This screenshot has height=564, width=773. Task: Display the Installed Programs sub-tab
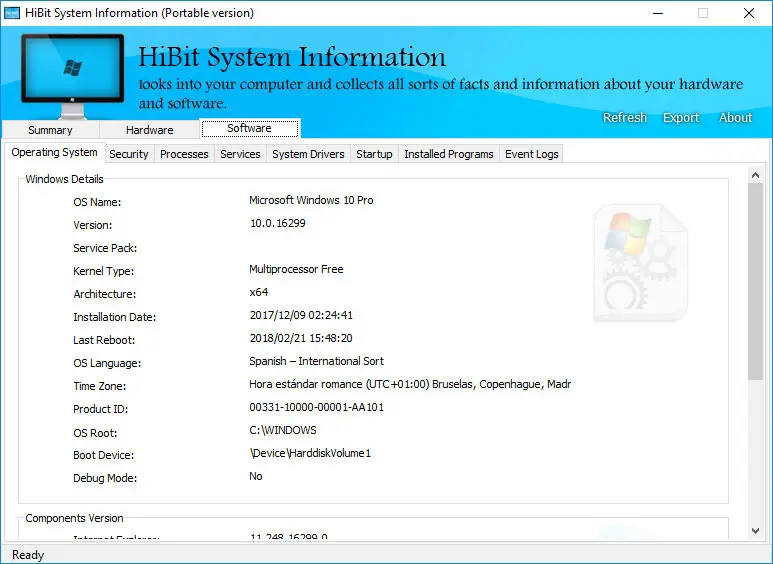448,154
